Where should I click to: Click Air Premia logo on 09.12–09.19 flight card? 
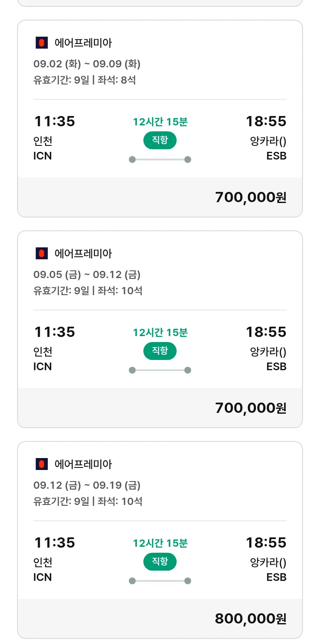click(x=41, y=464)
